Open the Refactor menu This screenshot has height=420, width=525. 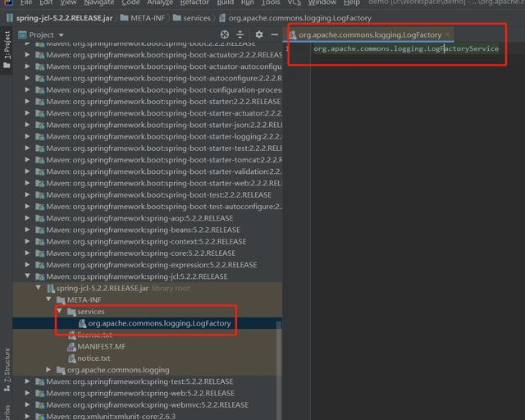point(194,2)
